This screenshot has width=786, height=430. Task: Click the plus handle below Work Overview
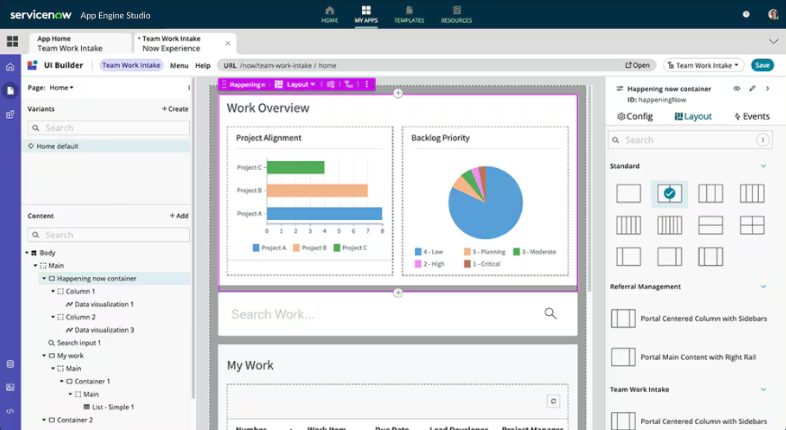398,293
